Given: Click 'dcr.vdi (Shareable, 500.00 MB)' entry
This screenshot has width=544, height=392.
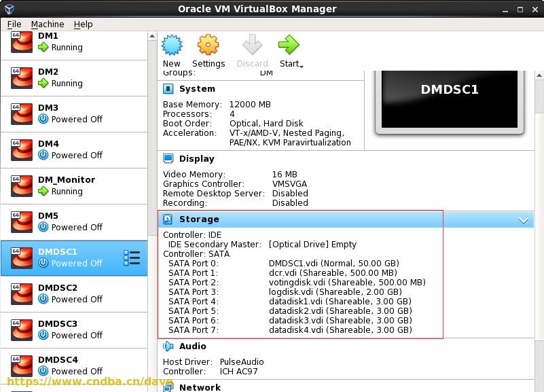Looking at the screenshot, I should click(x=333, y=273).
